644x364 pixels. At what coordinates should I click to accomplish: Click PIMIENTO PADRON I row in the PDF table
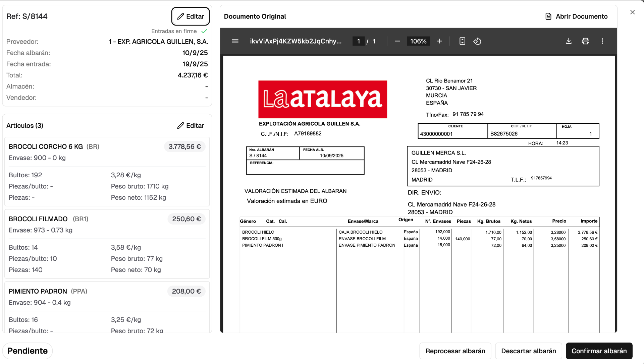click(x=419, y=245)
